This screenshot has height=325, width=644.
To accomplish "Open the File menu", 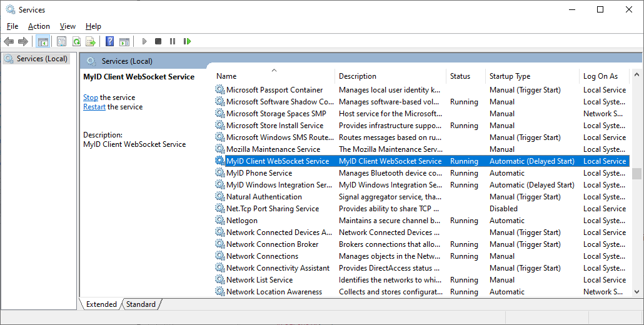I will point(13,26).
